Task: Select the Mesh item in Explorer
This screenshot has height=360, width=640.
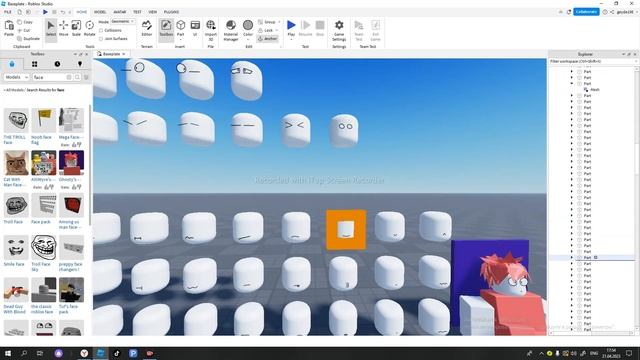Action: tap(595, 89)
